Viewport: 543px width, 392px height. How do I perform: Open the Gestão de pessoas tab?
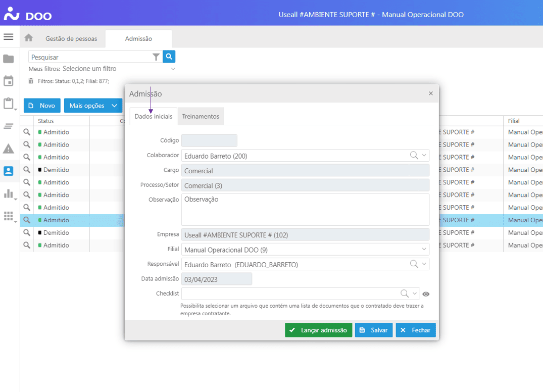pos(71,38)
